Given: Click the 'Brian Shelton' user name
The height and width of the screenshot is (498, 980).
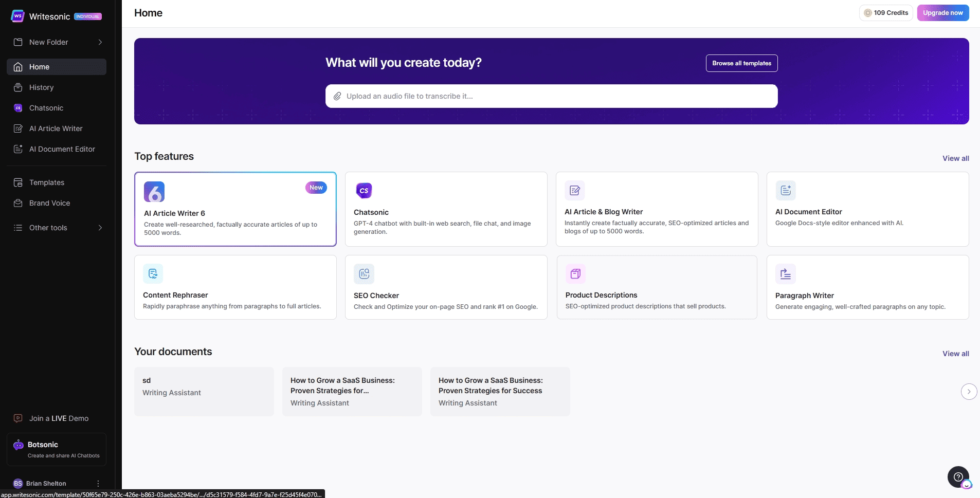Looking at the screenshot, I should click(x=46, y=484).
